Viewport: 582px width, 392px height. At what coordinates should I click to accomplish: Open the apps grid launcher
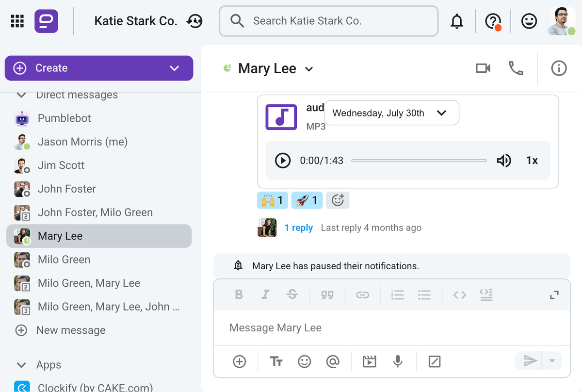17,21
